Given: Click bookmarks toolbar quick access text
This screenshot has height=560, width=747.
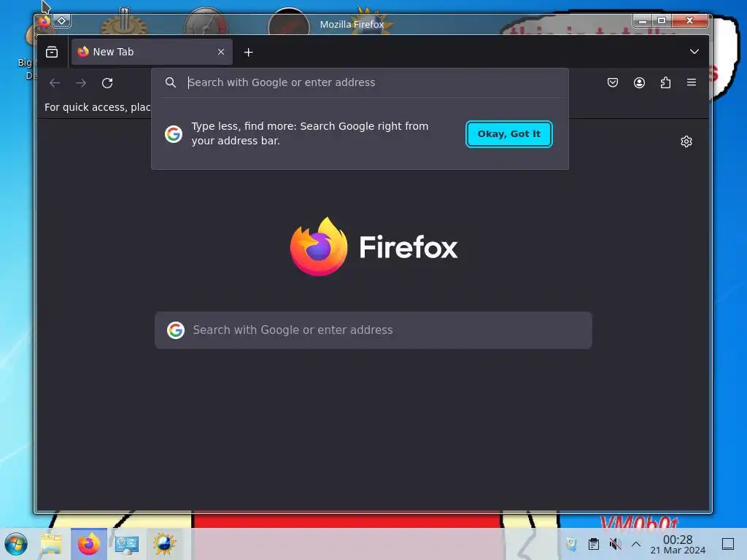Looking at the screenshot, I should [x=98, y=107].
